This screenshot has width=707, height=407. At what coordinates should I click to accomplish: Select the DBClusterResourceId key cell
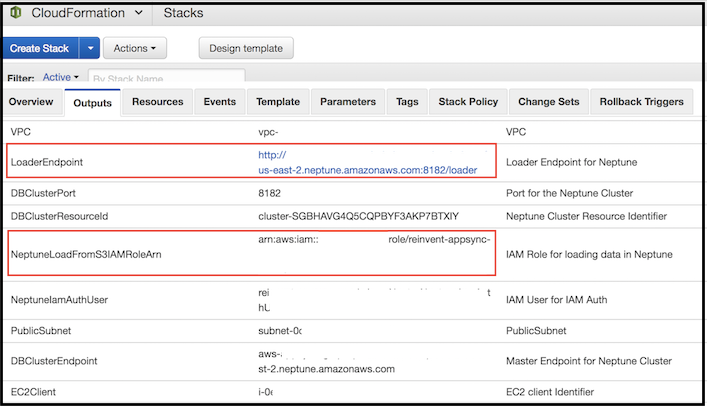click(60, 216)
